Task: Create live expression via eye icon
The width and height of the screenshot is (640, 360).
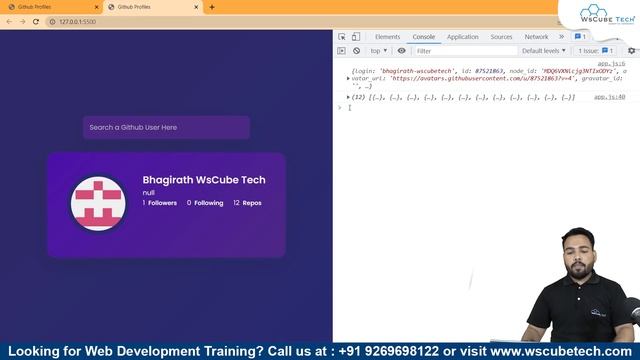Action: [x=402, y=51]
